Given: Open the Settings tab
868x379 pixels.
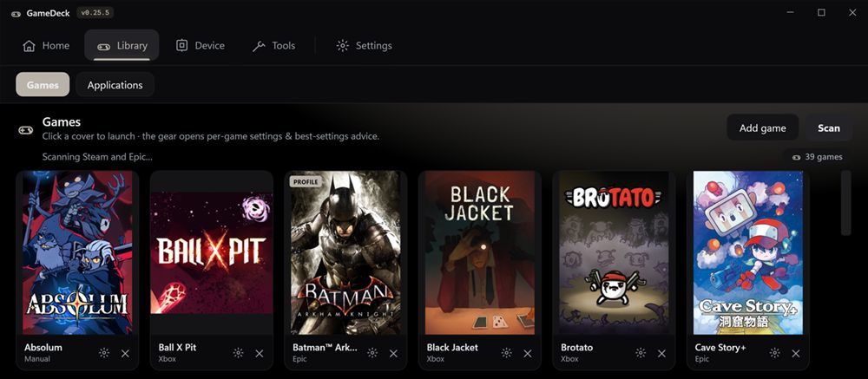Looking at the screenshot, I should click(x=365, y=46).
